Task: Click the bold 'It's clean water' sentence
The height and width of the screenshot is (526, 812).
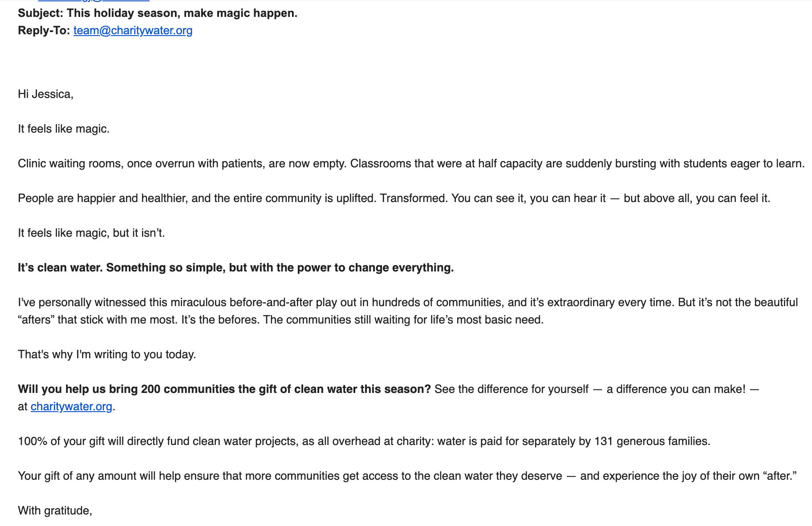Action: (x=236, y=267)
